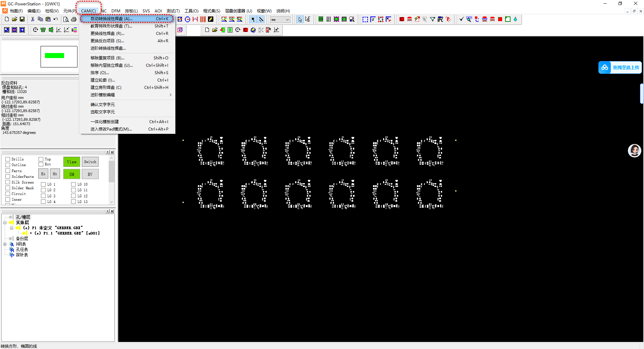The image size is (644, 349).
Task: Select 建立轮廓 (I) menu entry
Action: [x=127, y=80]
